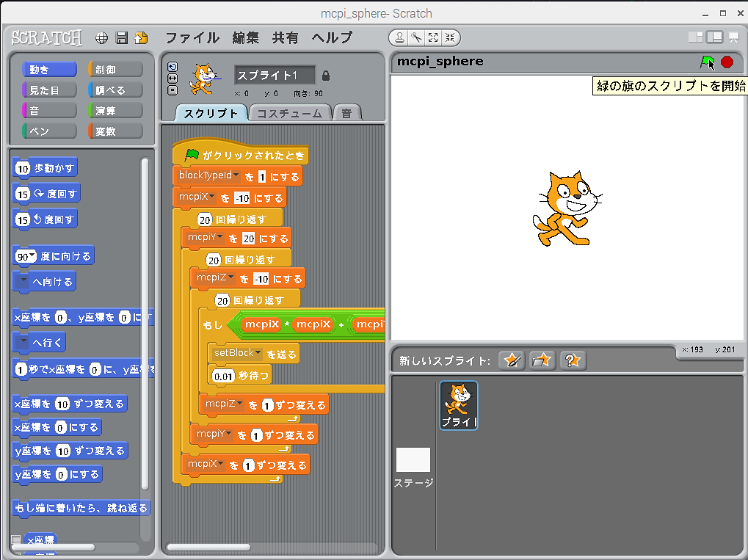Open the 90 direction dropdown in the palette
748x560 pixels.
point(32,255)
